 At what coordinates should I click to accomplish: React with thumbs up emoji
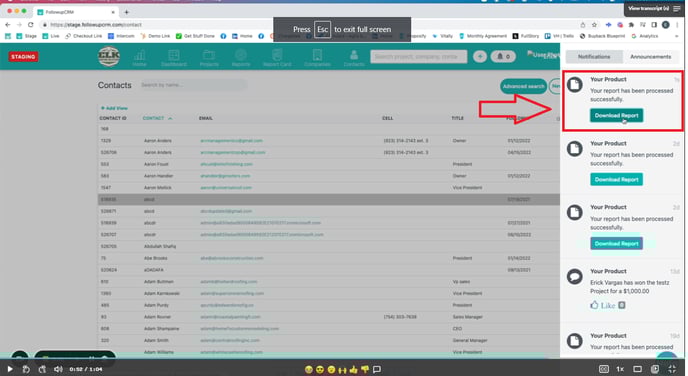tap(354, 369)
